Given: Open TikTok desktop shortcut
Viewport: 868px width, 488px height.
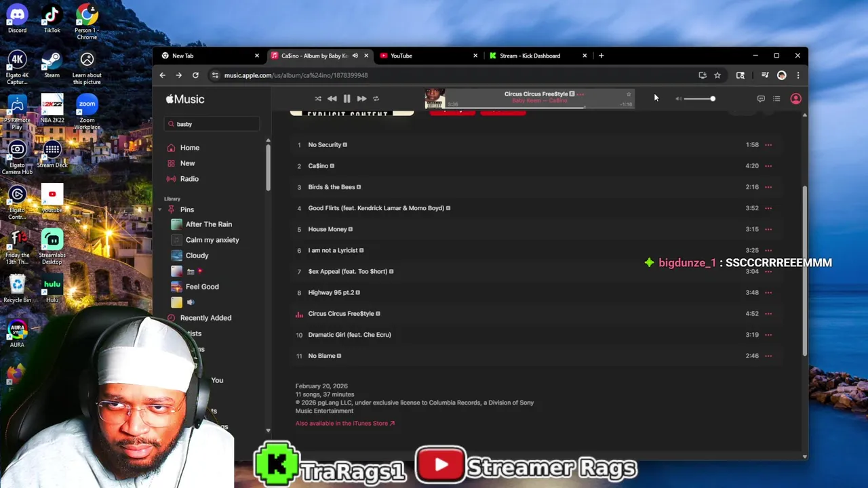Looking at the screenshot, I should point(52,18).
